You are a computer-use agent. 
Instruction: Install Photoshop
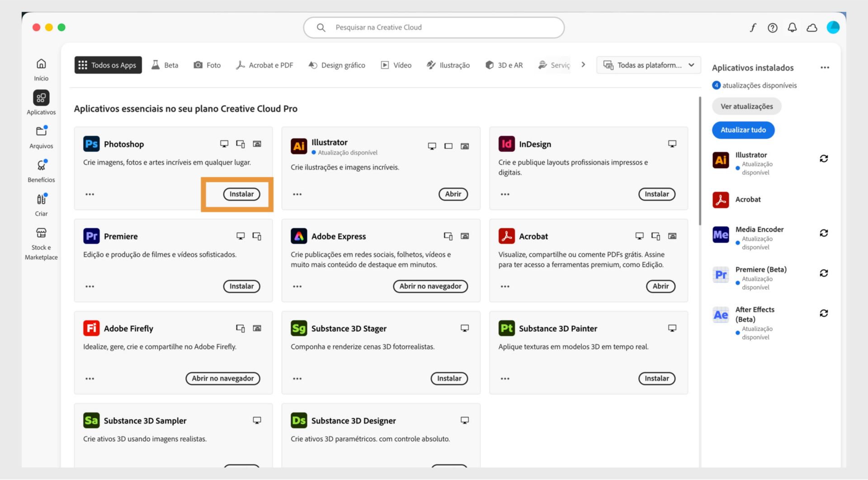241,194
